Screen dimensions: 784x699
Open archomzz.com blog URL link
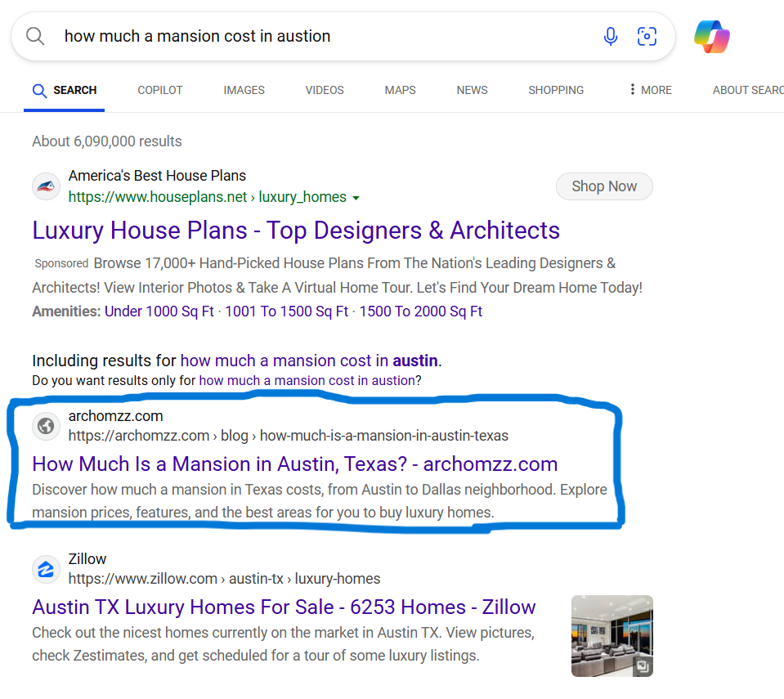pyautogui.click(x=289, y=436)
